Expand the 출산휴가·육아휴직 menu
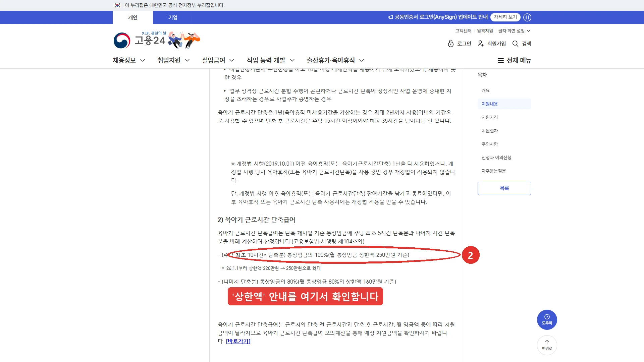 [335, 60]
